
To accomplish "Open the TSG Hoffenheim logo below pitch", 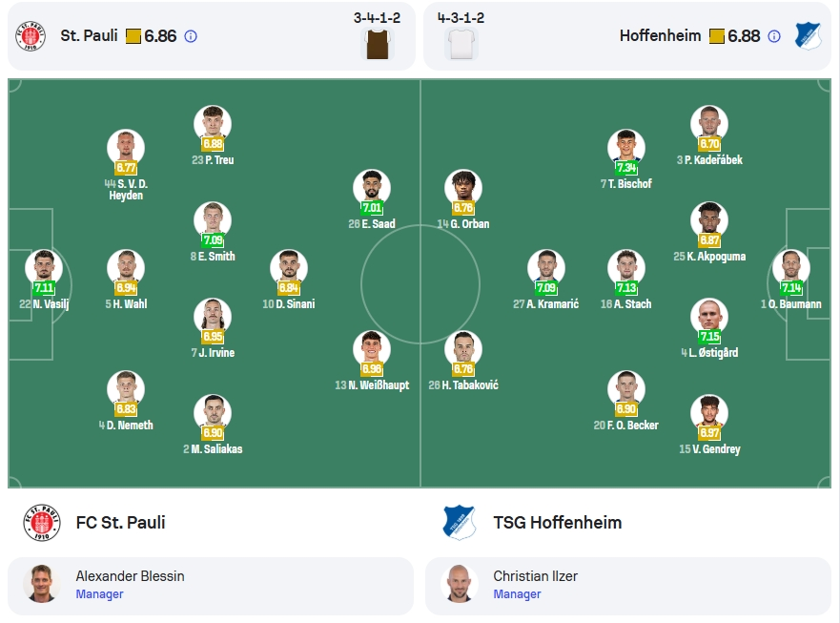I will [x=460, y=522].
